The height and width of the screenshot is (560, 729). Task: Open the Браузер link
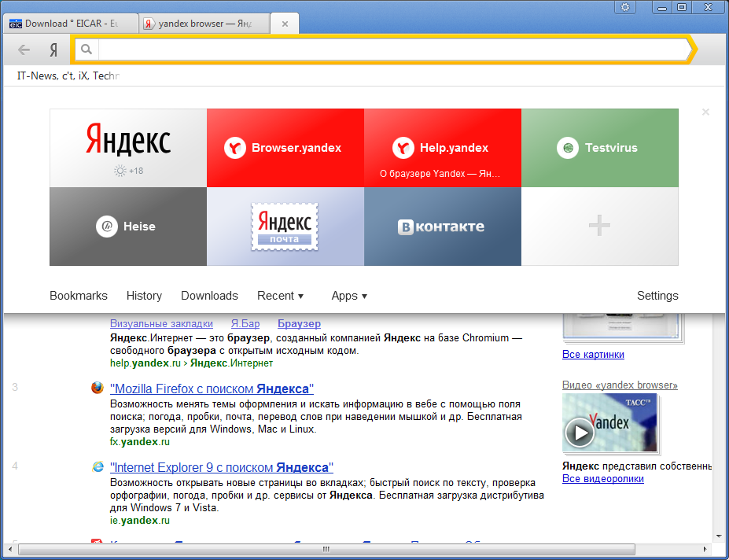pyautogui.click(x=299, y=324)
